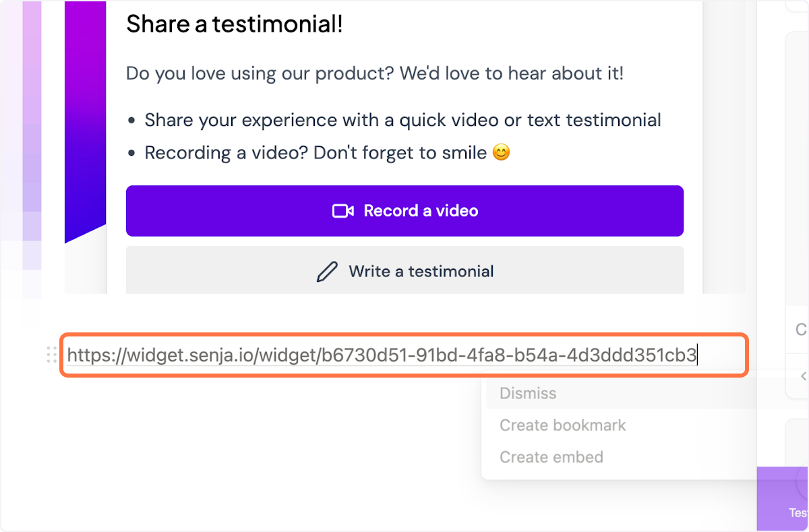This screenshot has height=532, width=809.
Task: Focus the highlighted URL input field
Action: coord(404,355)
